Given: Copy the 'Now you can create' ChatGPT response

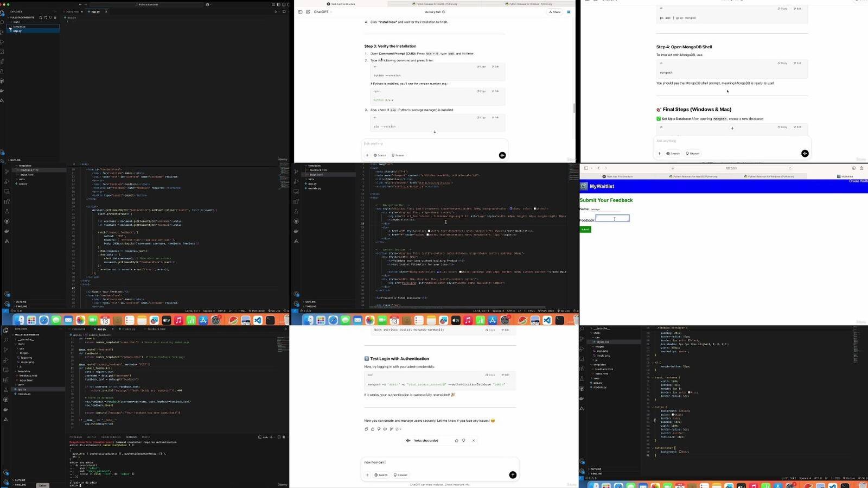Looking at the screenshot, I should [367, 429].
